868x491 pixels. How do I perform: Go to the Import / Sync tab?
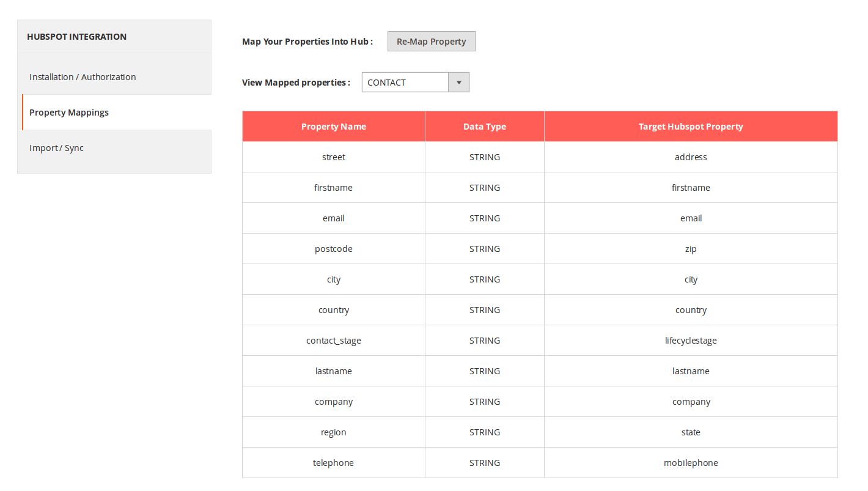tap(114, 148)
